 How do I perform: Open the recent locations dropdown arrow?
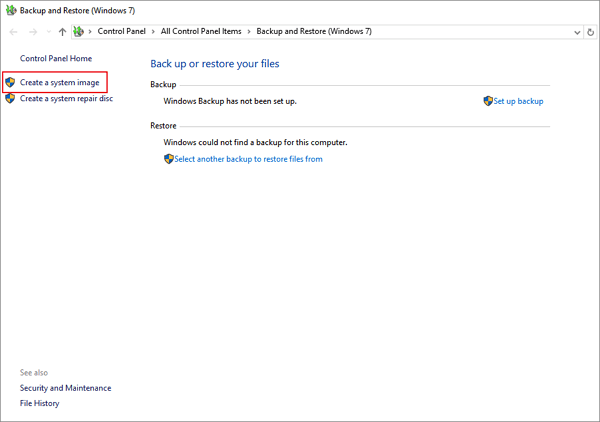(x=49, y=32)
